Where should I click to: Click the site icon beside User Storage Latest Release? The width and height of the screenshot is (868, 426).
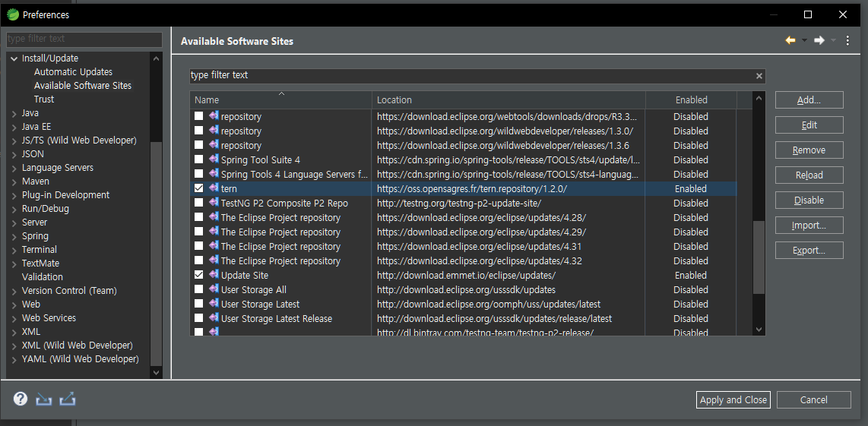pyautogui.click(x=214, y=317)
